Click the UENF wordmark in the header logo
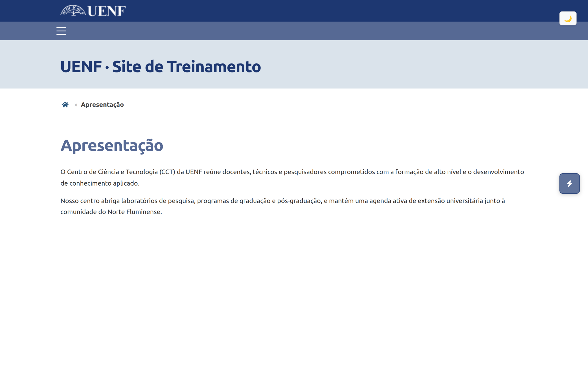The height and width of the screenshot is (367, 588). click(x=107, y=11)
